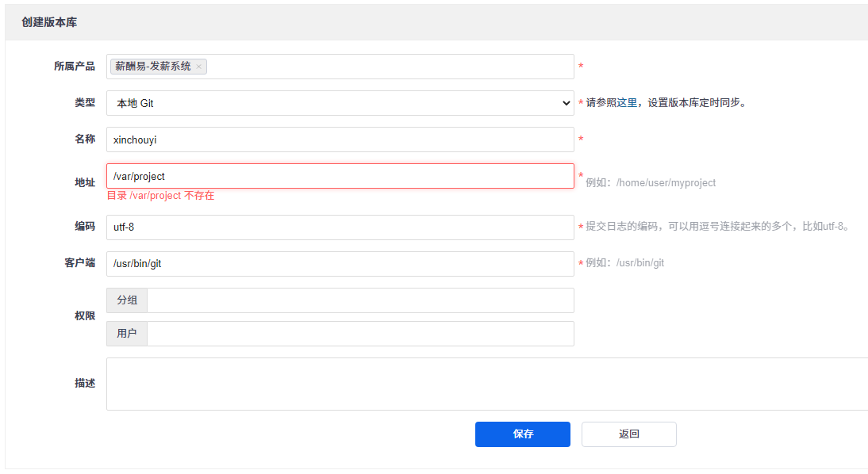The image size is (868, 474).
Task: Click the 返回 button
Action: point(628,434)
